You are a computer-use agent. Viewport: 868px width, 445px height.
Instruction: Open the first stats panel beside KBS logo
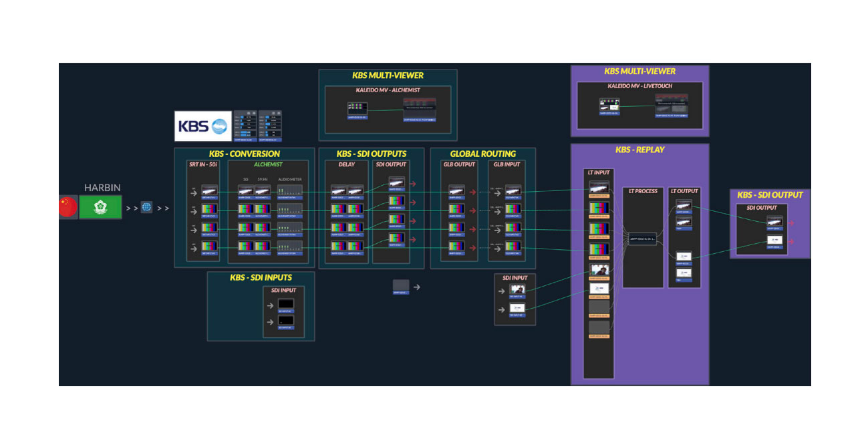(x=245, y=126)
